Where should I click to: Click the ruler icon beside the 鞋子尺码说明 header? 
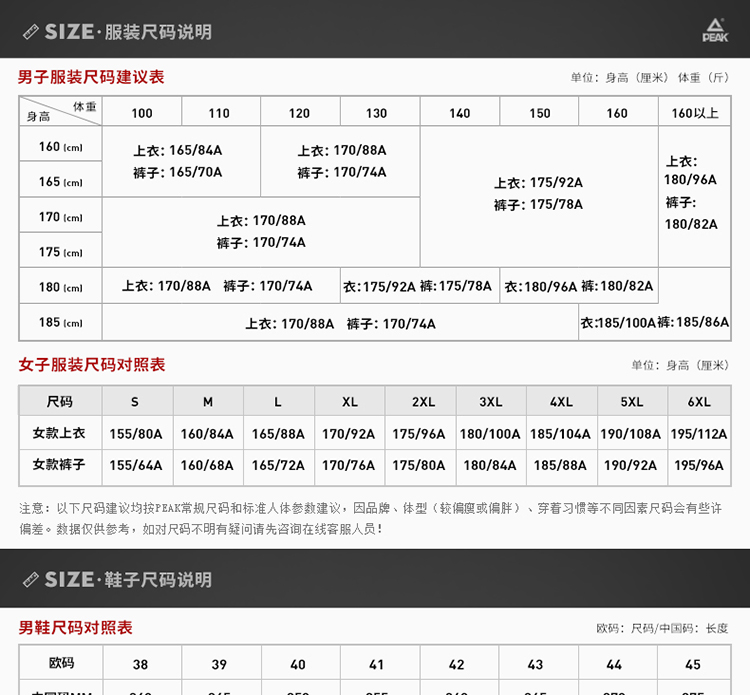pyautogui.click(x=30, y=579)
